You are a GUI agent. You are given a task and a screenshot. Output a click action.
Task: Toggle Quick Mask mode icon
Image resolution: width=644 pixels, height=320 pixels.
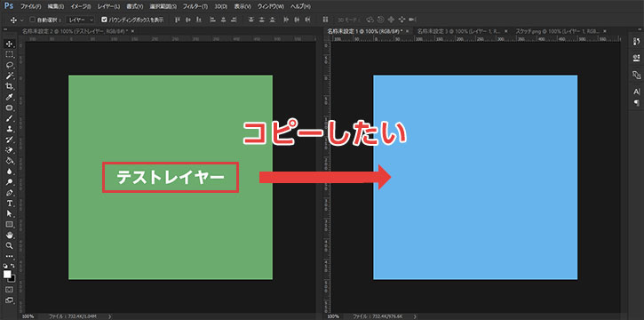(x=10, y=290)
